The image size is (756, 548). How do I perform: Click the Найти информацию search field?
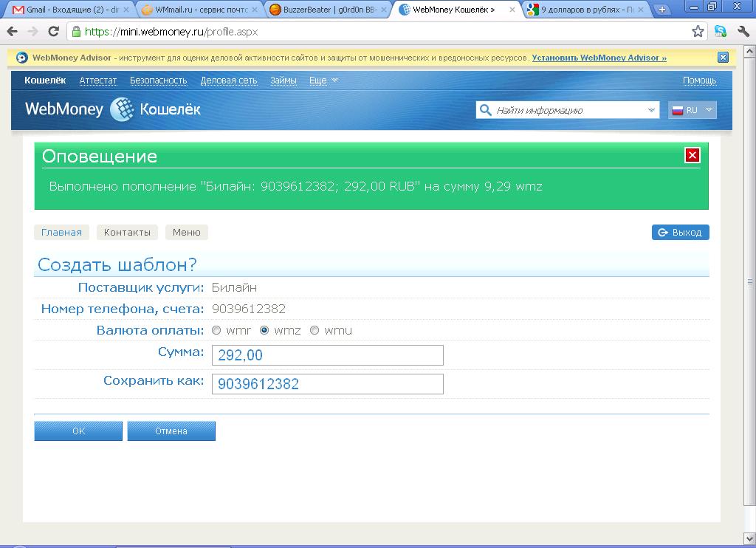tap(568, 111)
